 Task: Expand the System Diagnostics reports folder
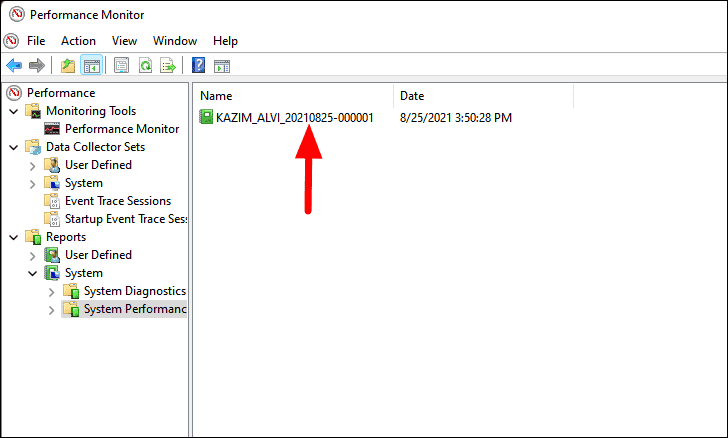click(52, 291)
